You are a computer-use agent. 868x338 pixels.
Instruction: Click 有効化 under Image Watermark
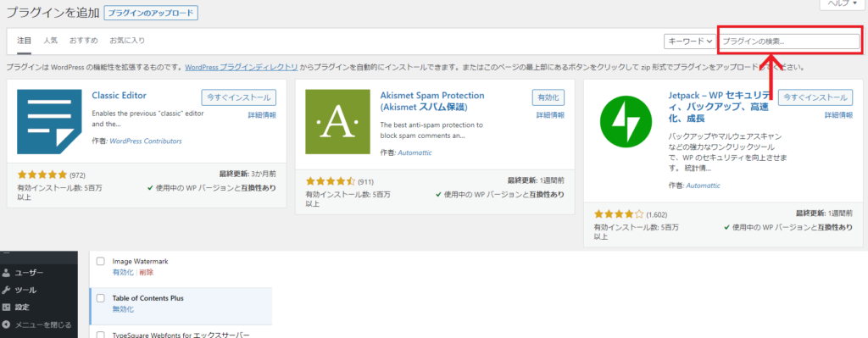pos(123,272)
